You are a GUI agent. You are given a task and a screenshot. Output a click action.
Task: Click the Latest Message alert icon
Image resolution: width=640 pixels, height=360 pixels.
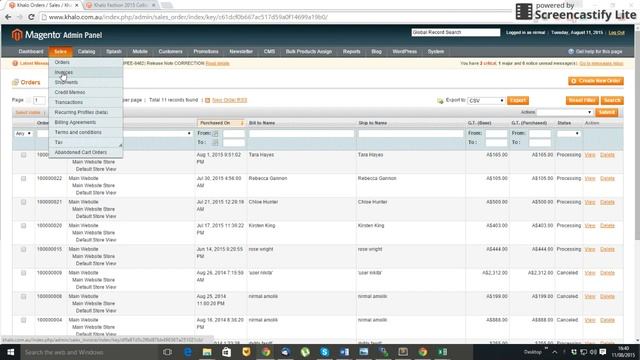(x=15, y=63)
